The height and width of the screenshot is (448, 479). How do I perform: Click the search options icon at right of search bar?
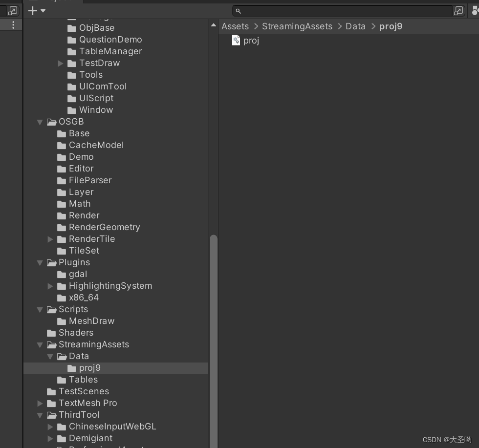459,10
